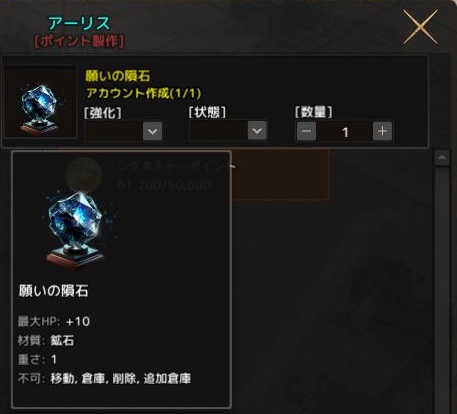Click the scroll up arrow

442,158
